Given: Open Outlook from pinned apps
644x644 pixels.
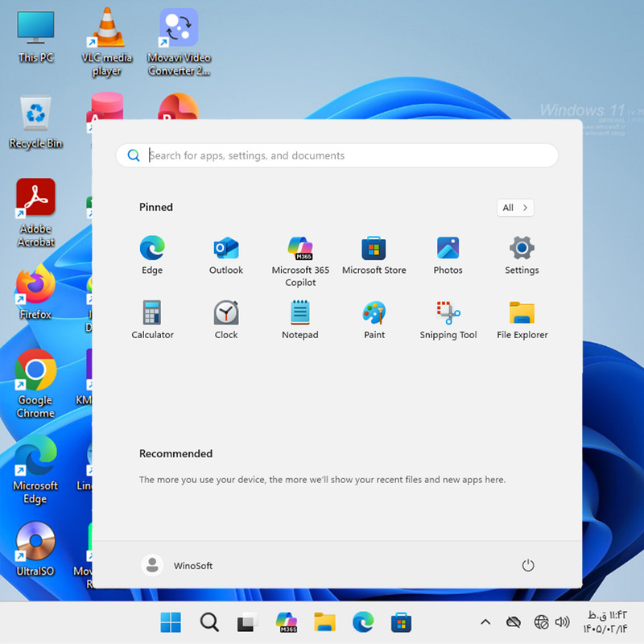Looking at the screenshot, I should 226,255.
